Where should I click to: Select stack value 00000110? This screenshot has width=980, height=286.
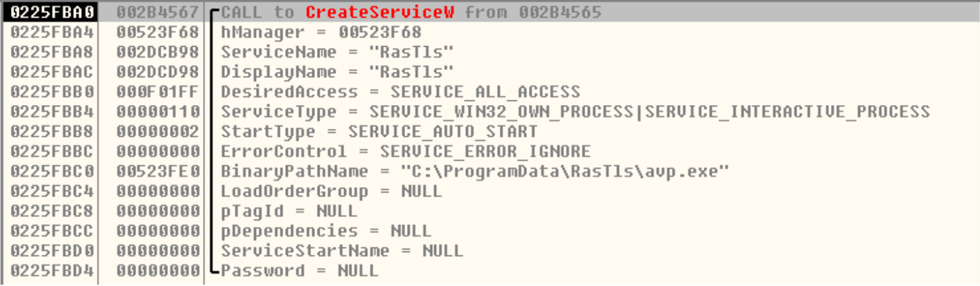tap(158, 111)
